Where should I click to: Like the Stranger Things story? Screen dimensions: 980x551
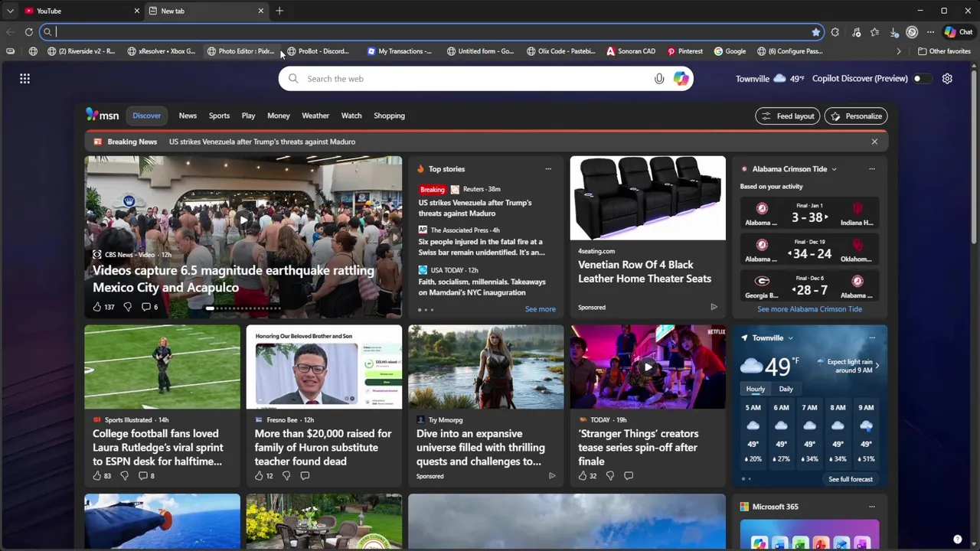point(583,476)
